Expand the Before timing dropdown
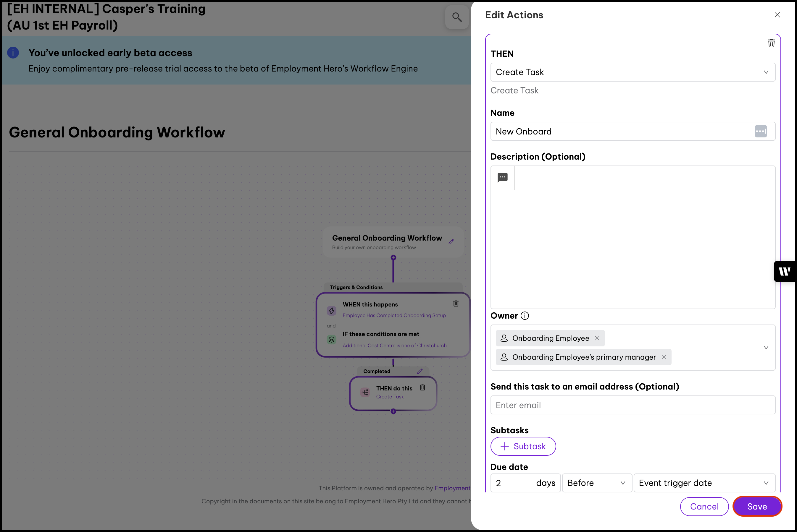This screenshot has height=532, width=797. tap(597, 483)
